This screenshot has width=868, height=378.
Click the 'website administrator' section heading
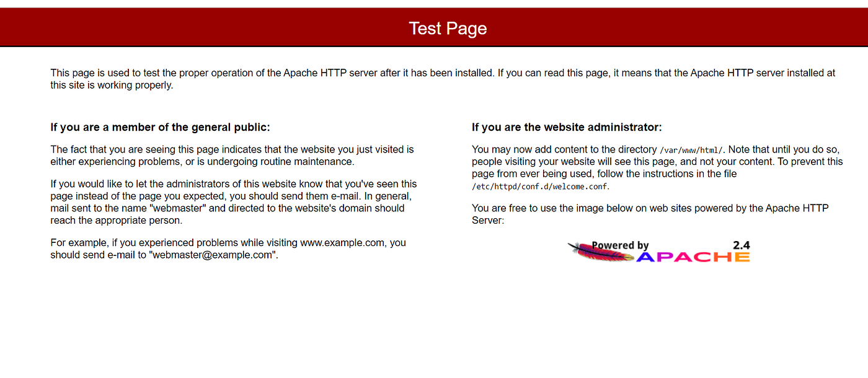pos(566,126)
